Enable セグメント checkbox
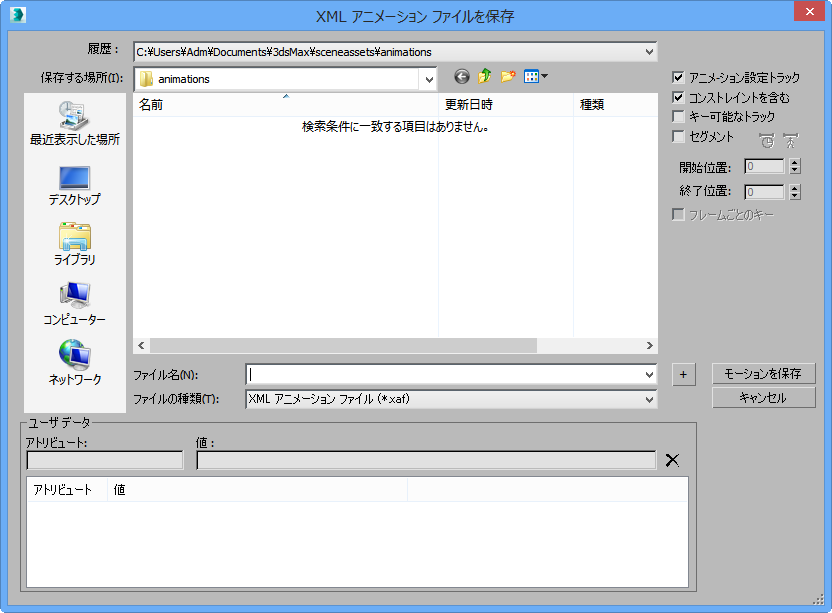Screen dimensions: 832x613 click(678, 136)
